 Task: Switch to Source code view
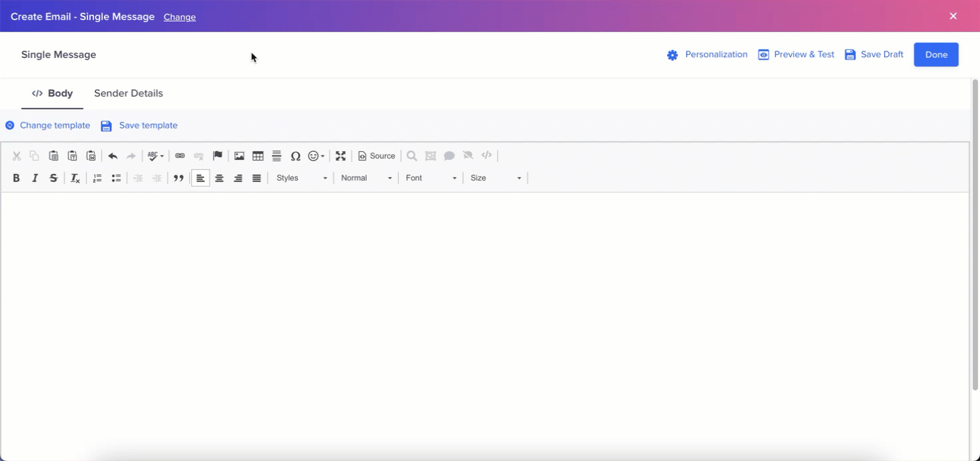point(377,156)
